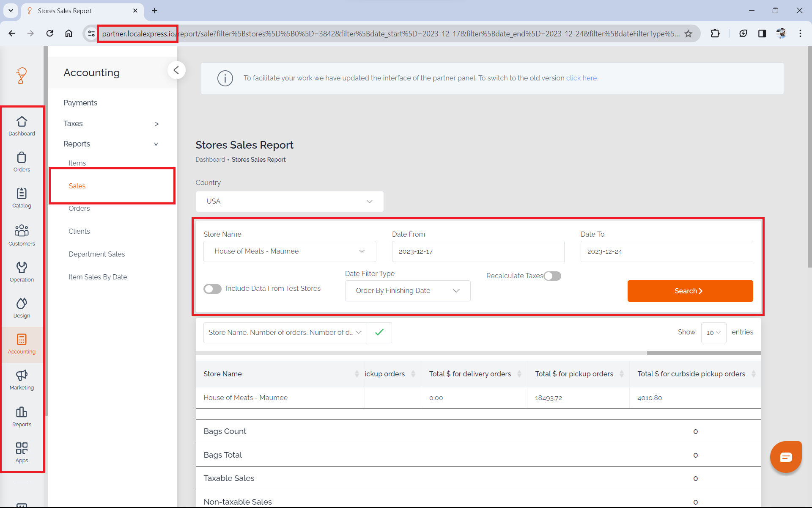The image size is (812, 508).
Task: Toggle the Recalculate Taxes switch
Action: 552,276
